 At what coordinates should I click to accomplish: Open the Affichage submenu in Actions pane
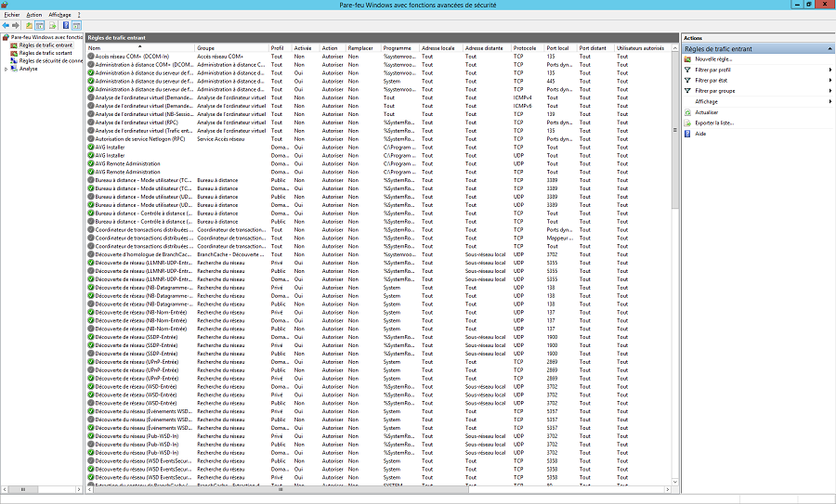(707, 102)
